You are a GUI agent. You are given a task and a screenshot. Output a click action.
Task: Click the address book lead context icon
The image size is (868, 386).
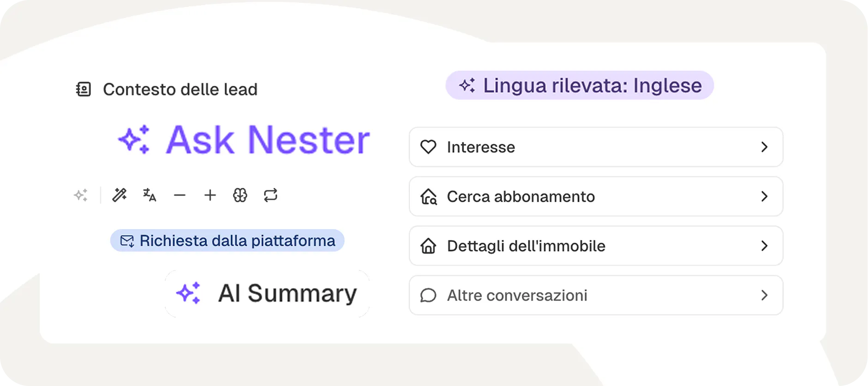pyautogui.click(x=84, y=89)
